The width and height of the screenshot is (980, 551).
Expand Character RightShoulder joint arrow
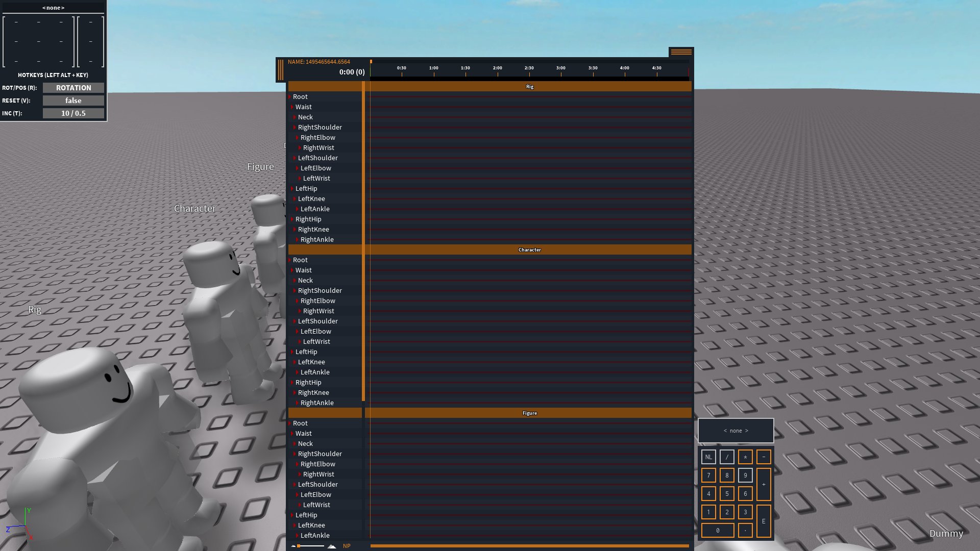[x=295, y=291]
